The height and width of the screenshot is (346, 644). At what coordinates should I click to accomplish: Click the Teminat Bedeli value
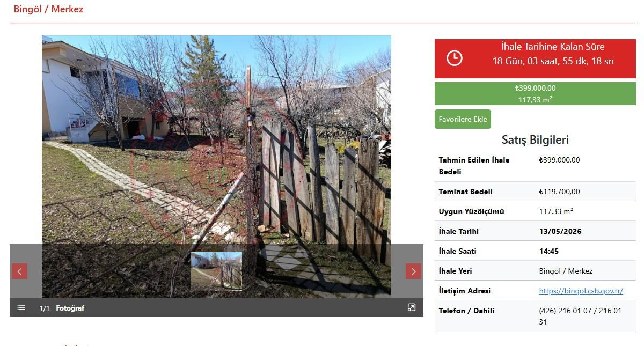[559, 192]
